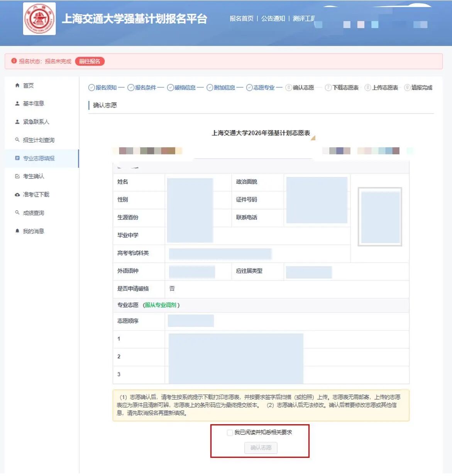452x476 pixels.
Task: Open 公告通知 in the top navigation
Action: click(273, 19)
